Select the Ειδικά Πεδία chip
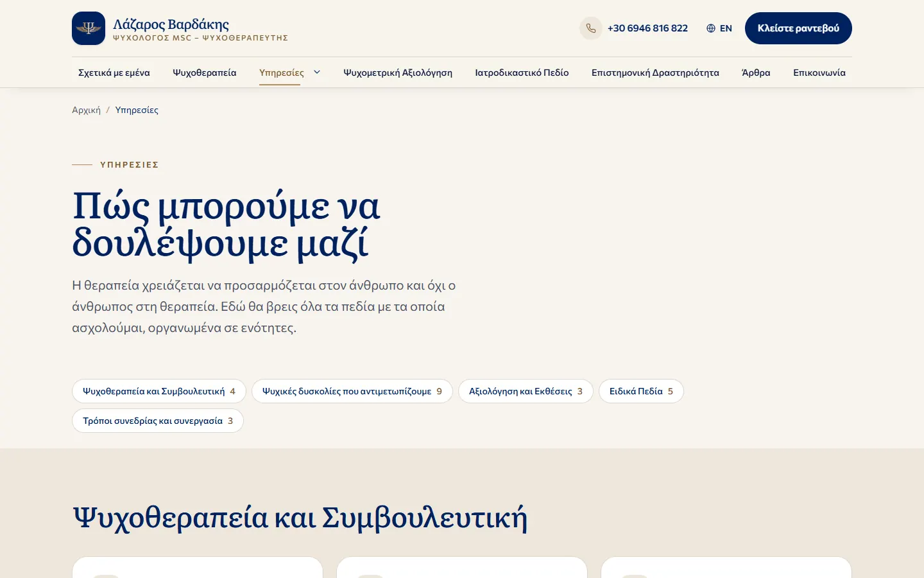The width and height of the screenshot is (924, 578). [x=641, y=391]
